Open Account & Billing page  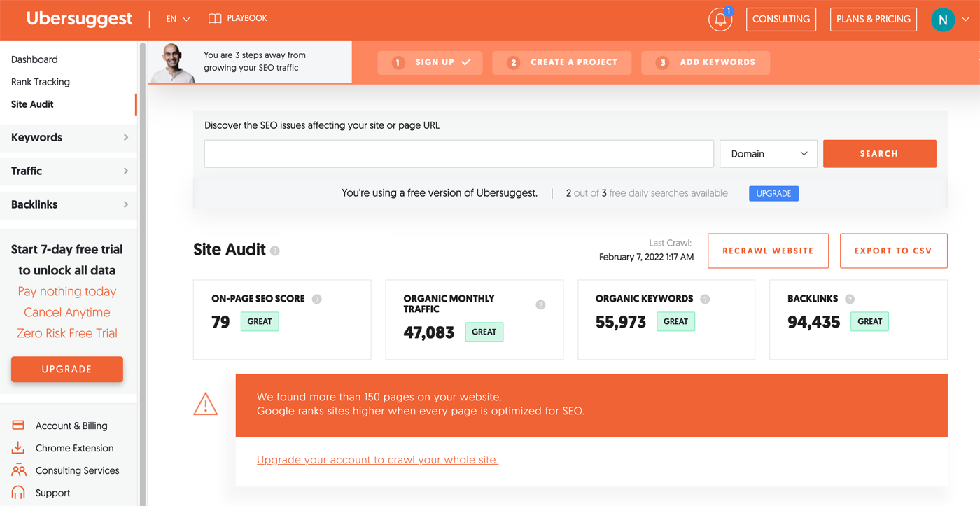pos(71,426)
